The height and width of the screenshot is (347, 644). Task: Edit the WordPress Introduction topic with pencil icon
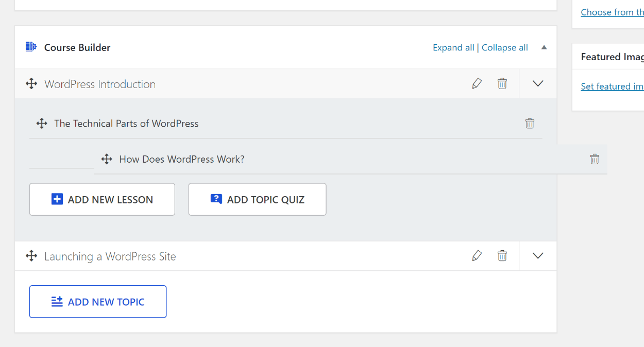(477, 83)
